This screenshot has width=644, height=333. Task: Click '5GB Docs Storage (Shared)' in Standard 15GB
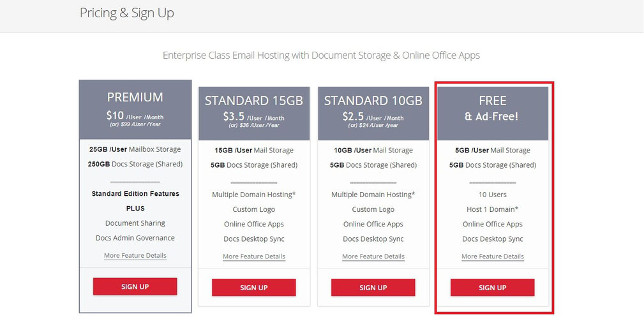click(254, 165)
